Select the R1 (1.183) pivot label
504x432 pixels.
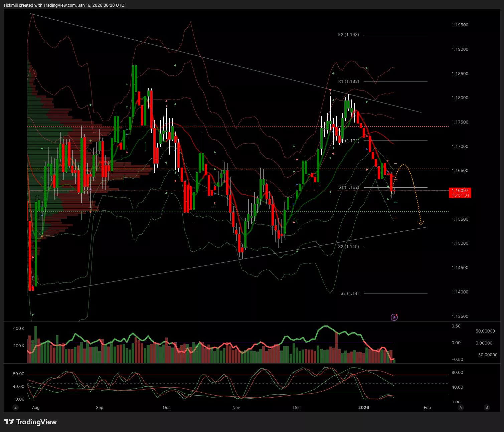coord(348,81)
